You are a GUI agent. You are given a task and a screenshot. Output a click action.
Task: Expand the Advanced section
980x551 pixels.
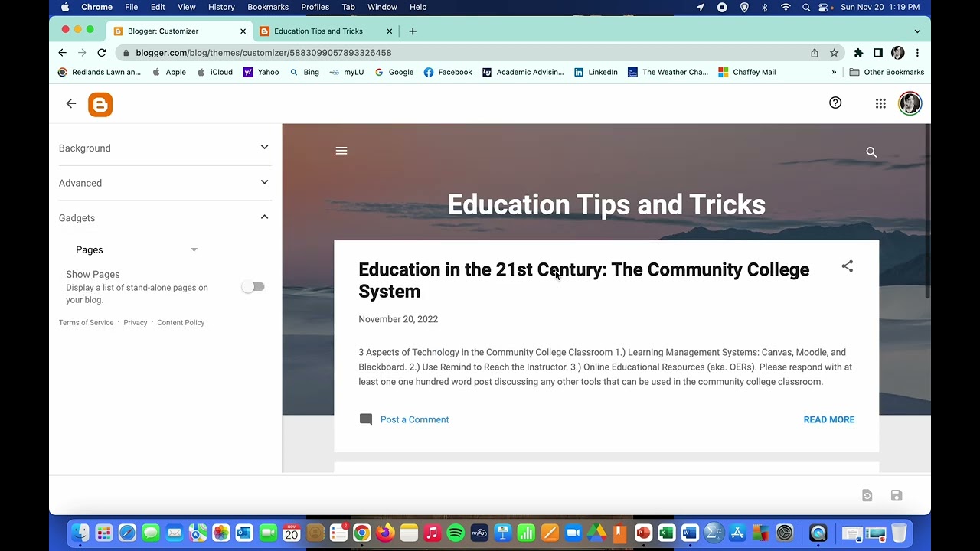point(164,183)
